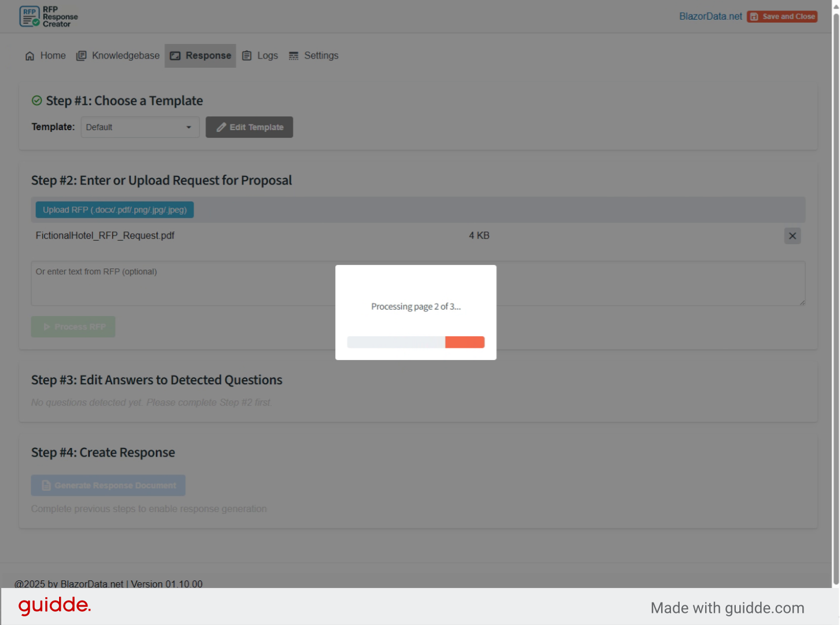The width and height of the screenshot is (840, 625).
Task: Open the BlazorData.net link
Action: (x=710, y=16)
